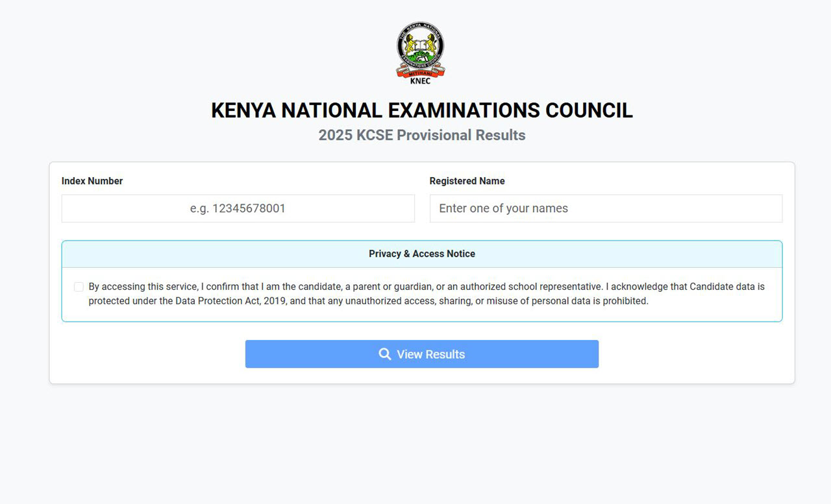Screen dimensions: 831x504
Task: Click the Privacy & Access Notice header
Action: tap(422, 254)
